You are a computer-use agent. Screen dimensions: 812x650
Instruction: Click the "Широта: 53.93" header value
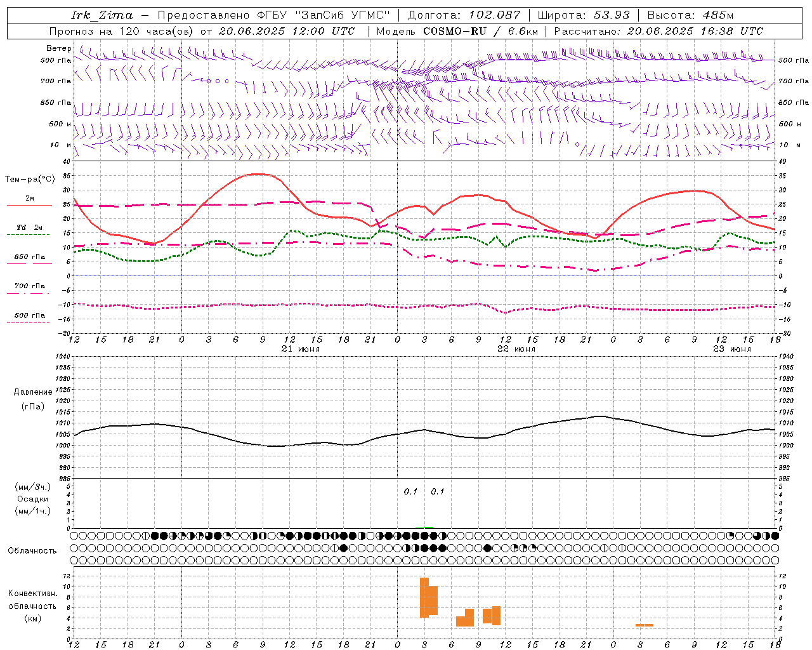coord(584,15)
